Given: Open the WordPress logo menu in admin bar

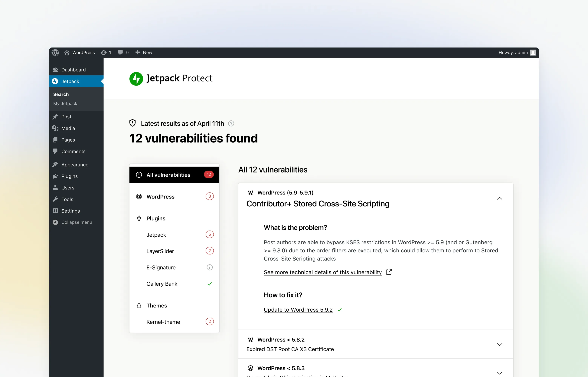Looking at the screenshot, I should click(x=55, y=53).
